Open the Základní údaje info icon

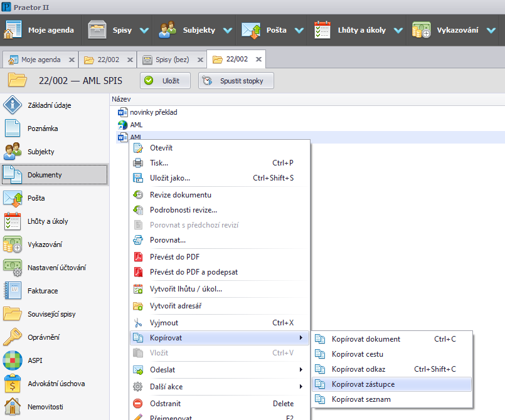pos(13,105)
